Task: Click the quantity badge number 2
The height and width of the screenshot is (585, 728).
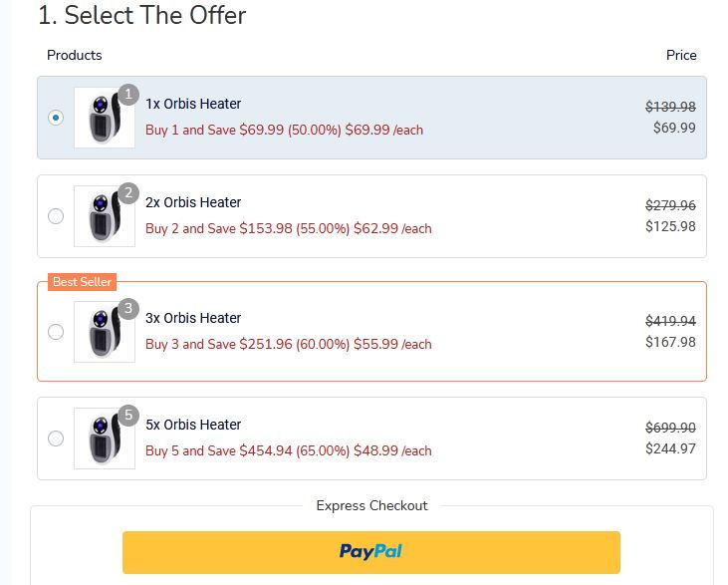Action: click(127, 193)
